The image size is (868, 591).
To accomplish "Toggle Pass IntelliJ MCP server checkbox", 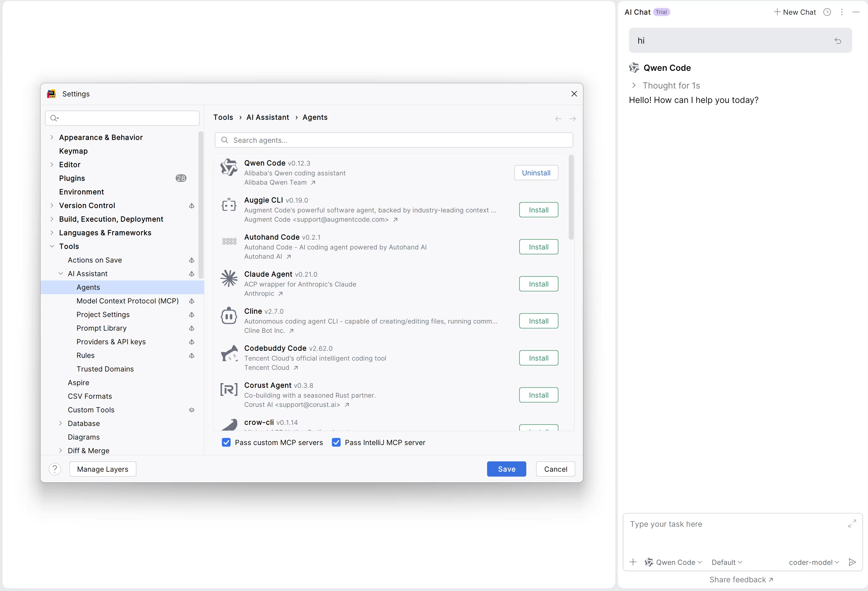I will tap(336, 442).
